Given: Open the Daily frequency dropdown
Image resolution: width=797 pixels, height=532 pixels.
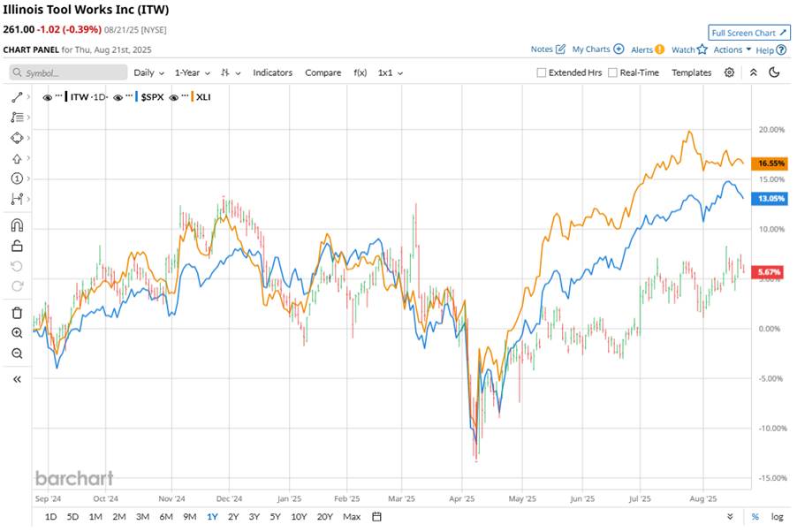Looking at the screenshot, I should pyautogui.click(x=149, y=72).
